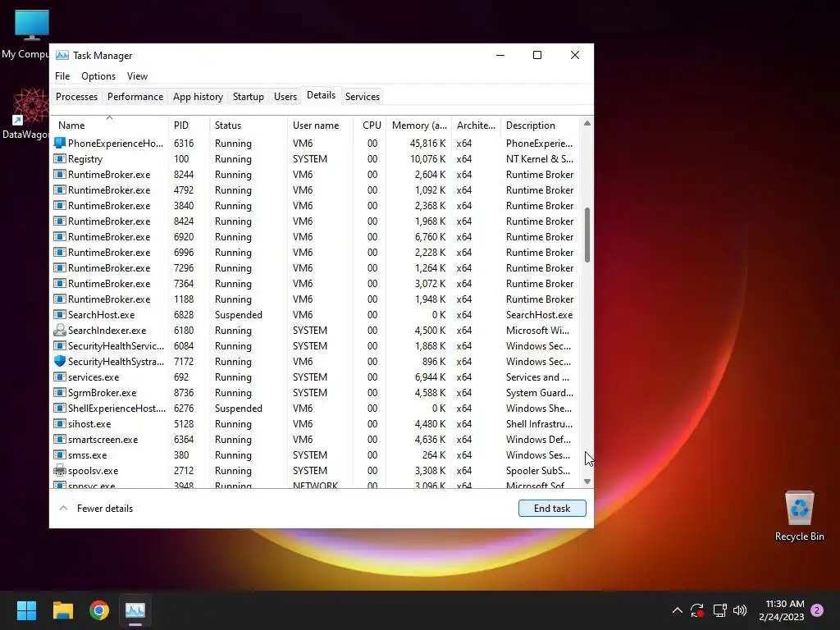This screenshot has height=630, width=840.
Task: Switch to the Startup tab
Action: [x=248, y=97]
